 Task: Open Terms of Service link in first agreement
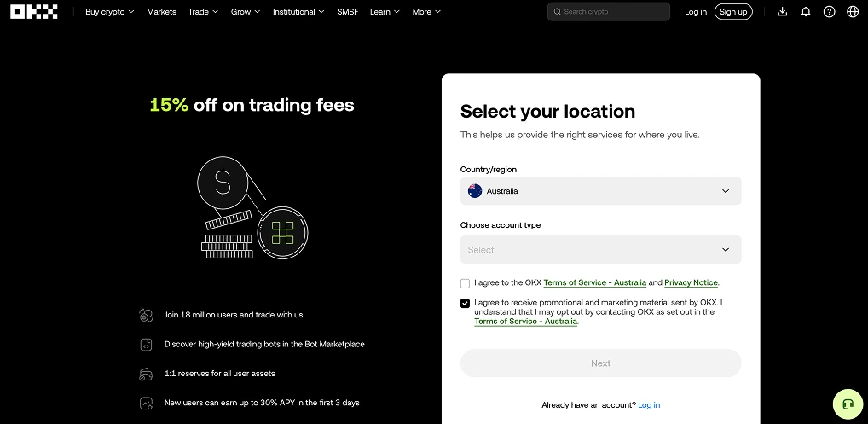point(594,283)
